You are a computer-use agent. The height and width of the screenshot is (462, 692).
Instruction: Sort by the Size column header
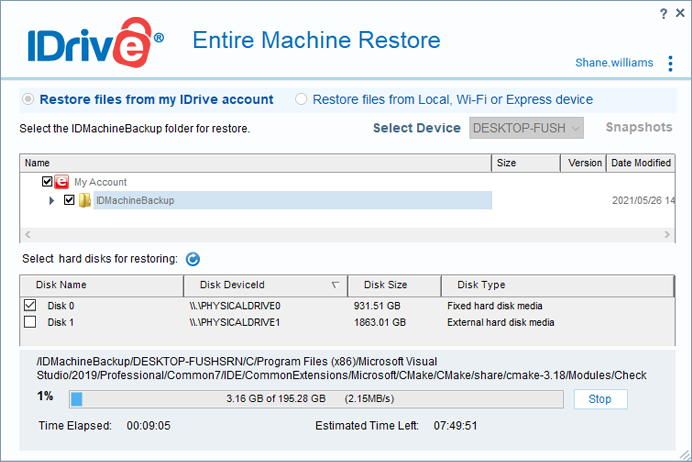(x=526, y=163)
